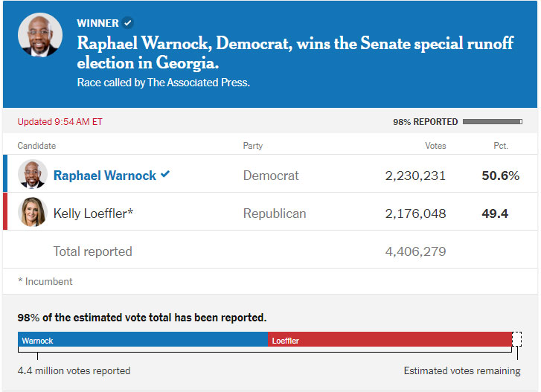Click the blue checkmark beside Raphael Warnock's name

click(x=165, y=174)
